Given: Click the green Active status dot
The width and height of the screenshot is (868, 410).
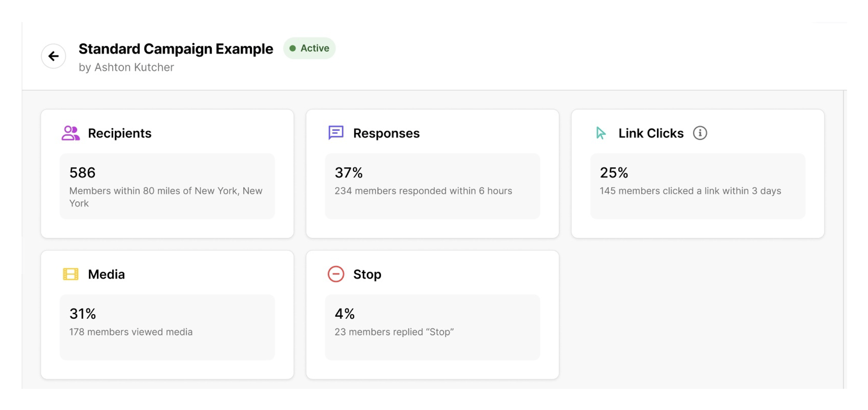Looking at the screenshot, I should (x=293, y=48).
